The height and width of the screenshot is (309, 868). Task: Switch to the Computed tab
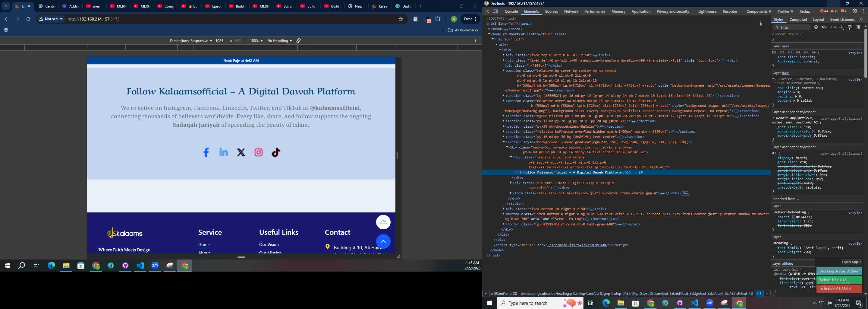click(798, 20)
